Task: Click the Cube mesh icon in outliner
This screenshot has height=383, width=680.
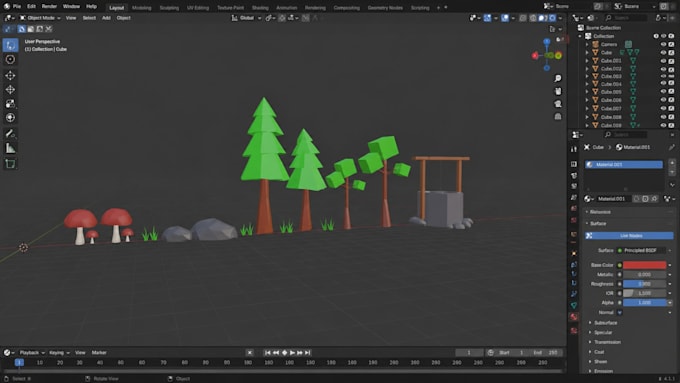Action: [595, 52]
